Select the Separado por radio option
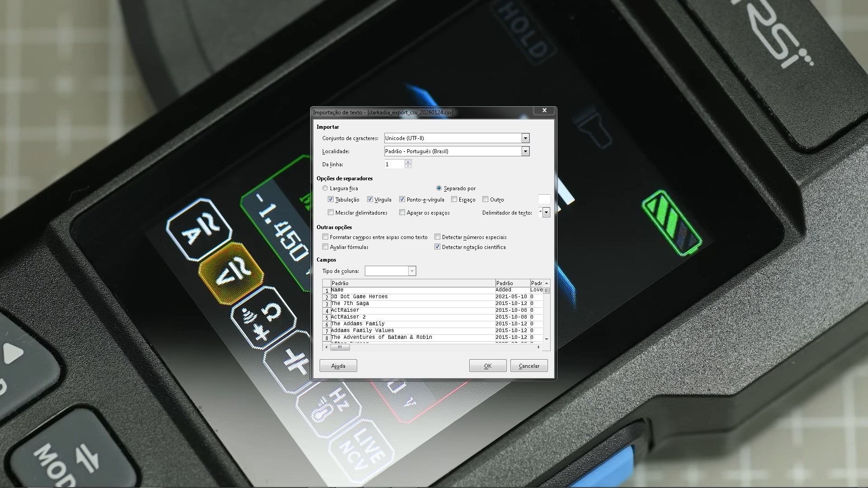This screenshot has height=488, width=868. pyautogui.click(x=439, y=188)
